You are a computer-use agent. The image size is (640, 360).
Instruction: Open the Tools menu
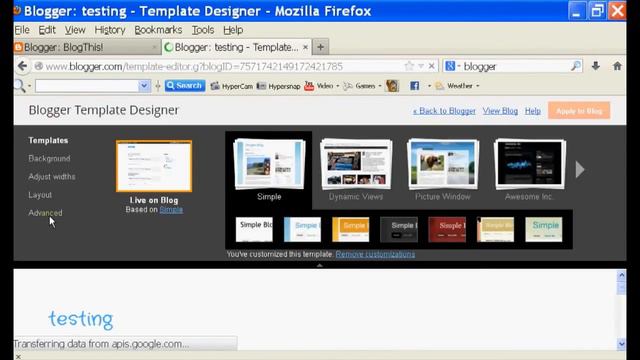click(203, 30)
